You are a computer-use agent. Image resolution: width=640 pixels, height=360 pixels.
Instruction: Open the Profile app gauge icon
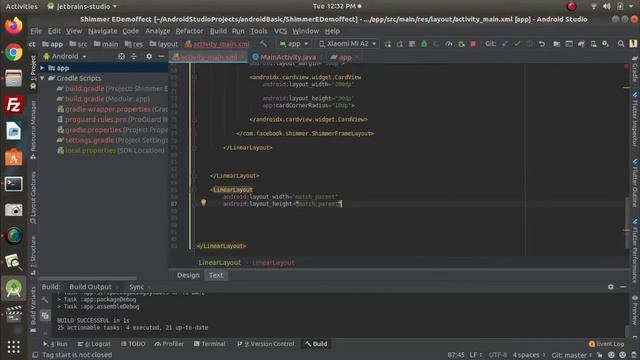click(x=449, y=44)
